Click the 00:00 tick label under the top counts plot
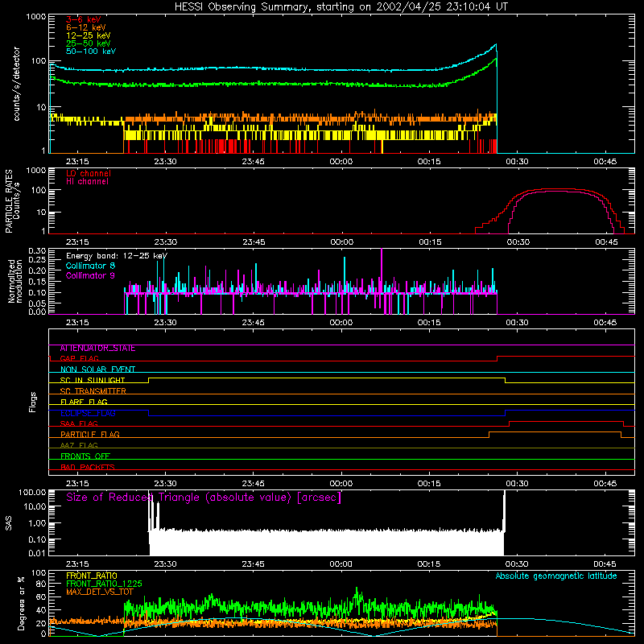Image resolution: width=644 pixels, height=644 pixels. (x=341, y=162)
